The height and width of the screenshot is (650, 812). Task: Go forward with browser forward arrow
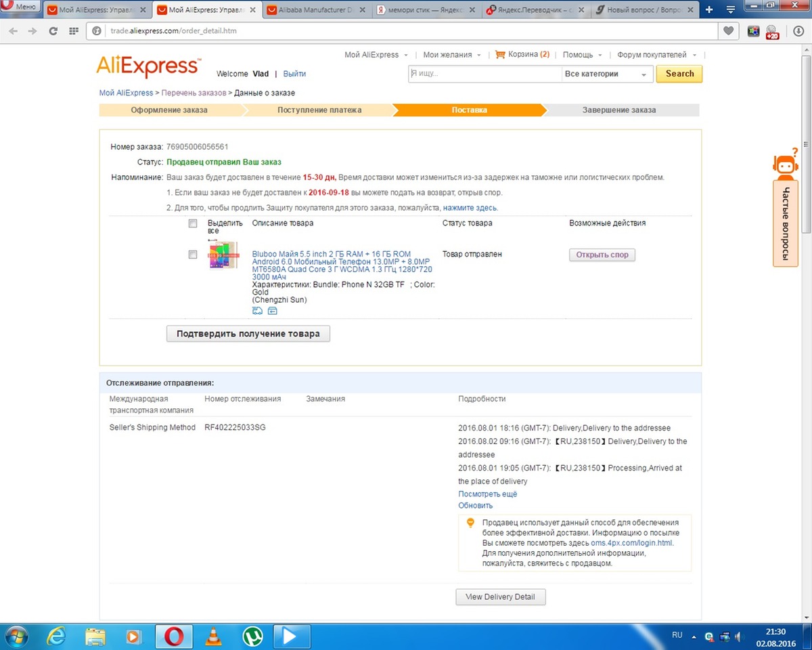(x=32, y=31)
